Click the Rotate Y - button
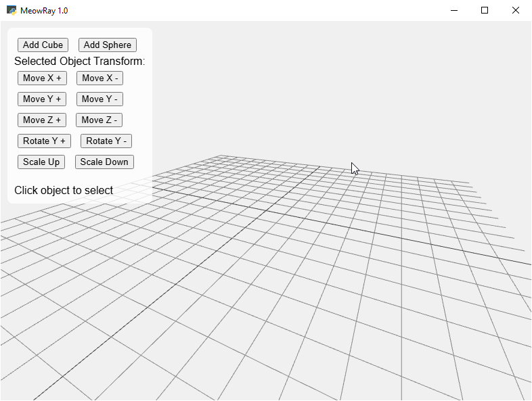Screen dimensions: 532x401 tap(106, 141)
